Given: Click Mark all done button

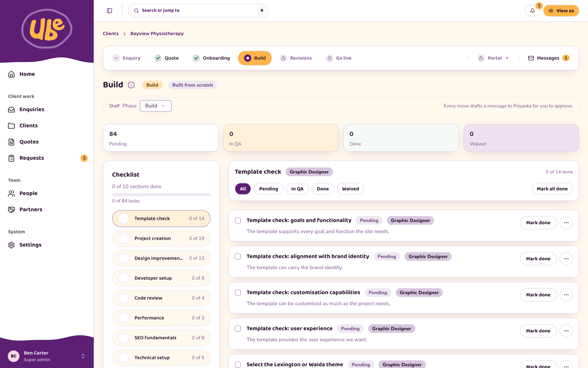Looking at the screenshot, I should pyautogui.click(x=552, y=189).
